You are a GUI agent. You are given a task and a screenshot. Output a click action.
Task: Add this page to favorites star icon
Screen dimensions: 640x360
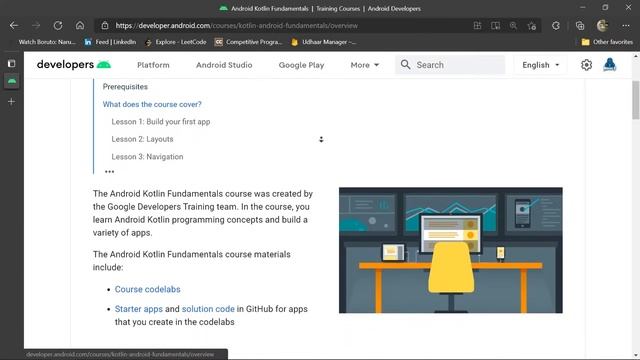(x=531, y=26)
